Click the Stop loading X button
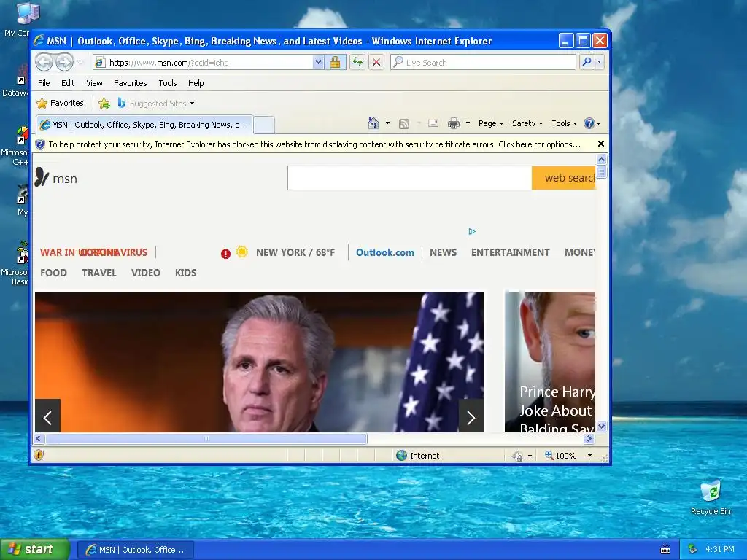Image resolution: width=747 pixels, height=560 pixels. click(376, 63)
